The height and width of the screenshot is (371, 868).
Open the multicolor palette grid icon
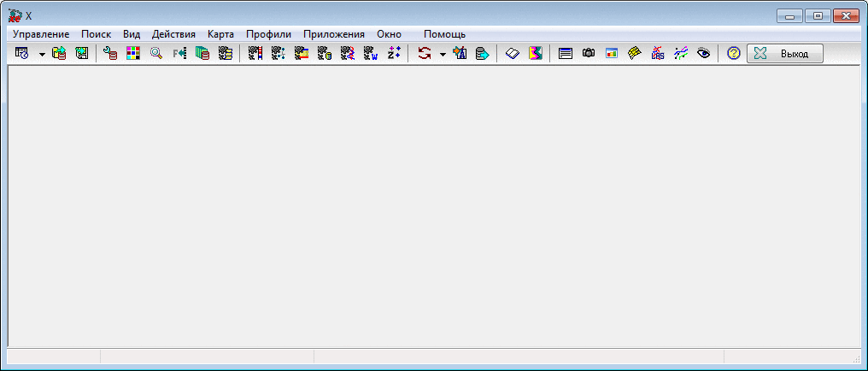click(133, 54)
